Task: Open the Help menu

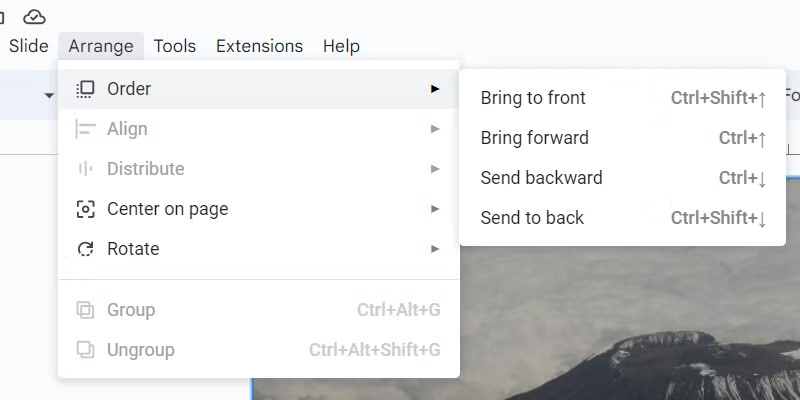Action: coord(341,46)
